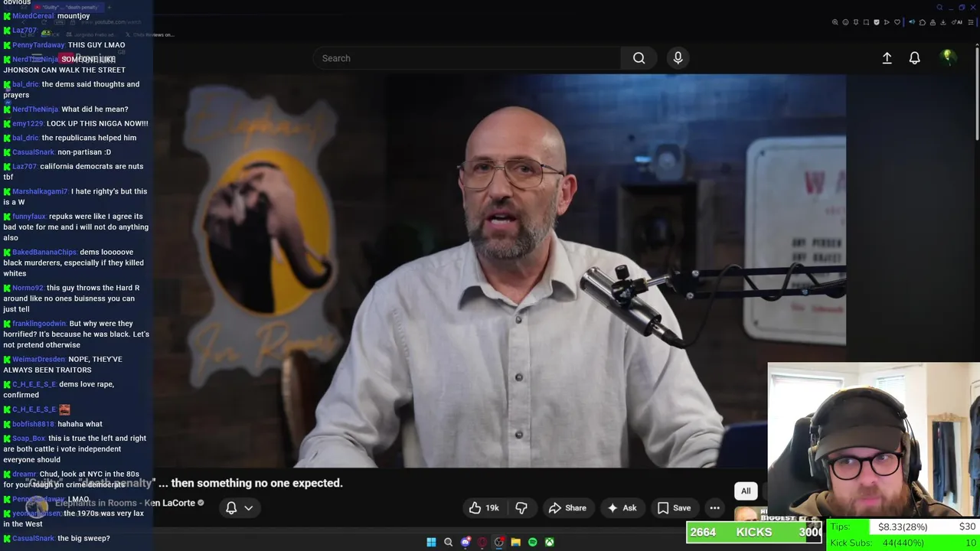Open the YouTube account avatar menu

[947, 57]
